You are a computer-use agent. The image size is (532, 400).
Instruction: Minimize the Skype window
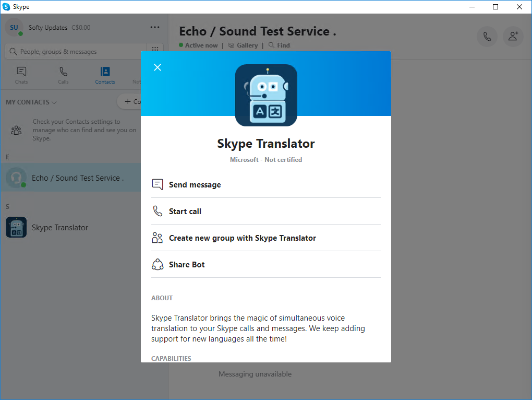click(x=471, y=7)
